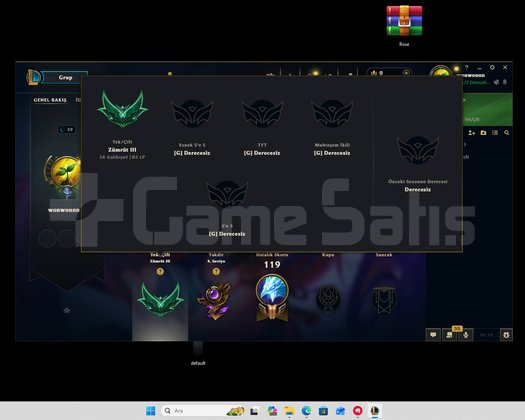Viewport: 525px width, 420px height.
Task: Toggle the voice microphone button
Action: (x=465, y=335)
